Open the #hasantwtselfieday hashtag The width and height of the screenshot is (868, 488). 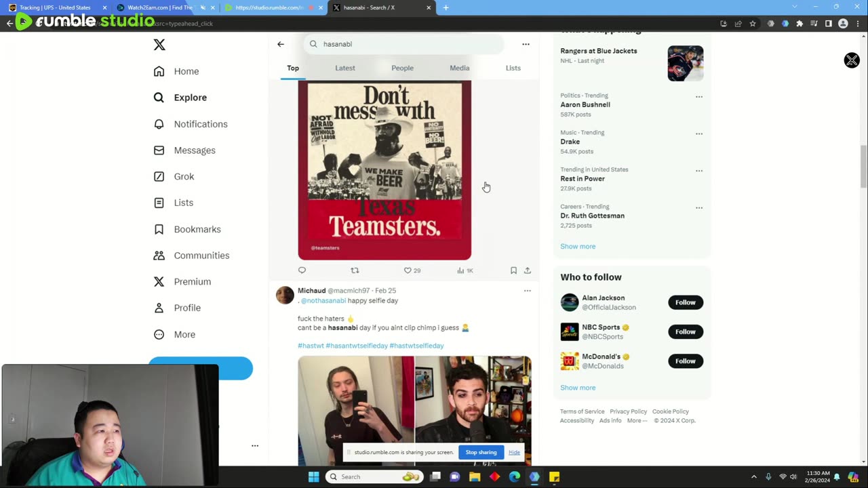tap(357, 346)
